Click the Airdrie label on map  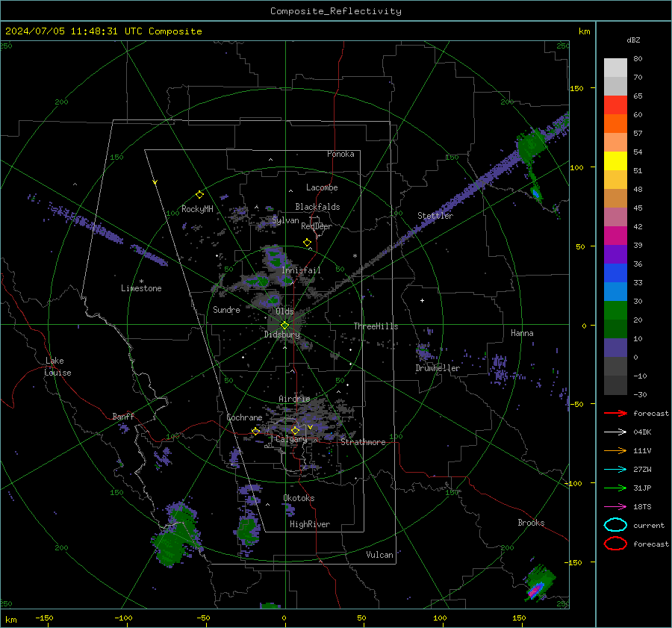(294, 399)
